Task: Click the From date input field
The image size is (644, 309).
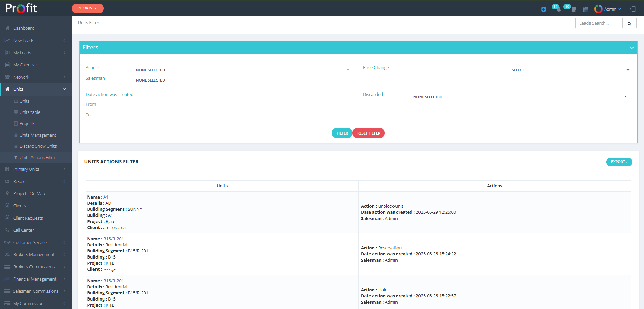Action: click(219, 104)
